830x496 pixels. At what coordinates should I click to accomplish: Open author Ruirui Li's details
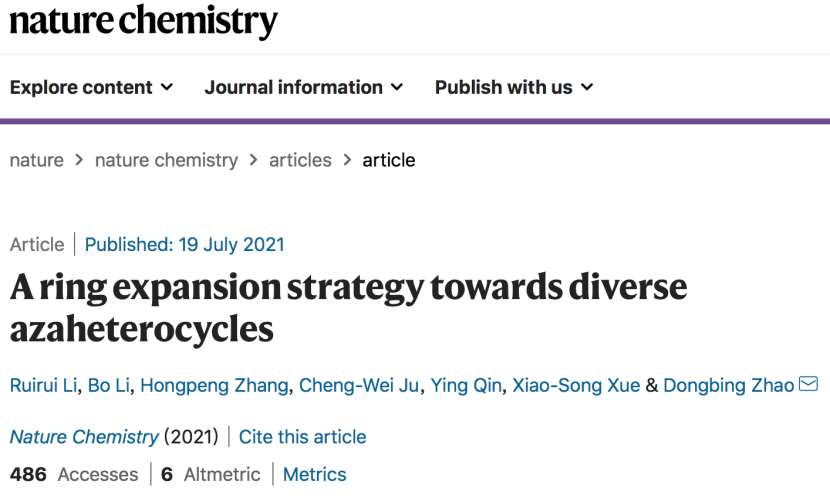[x=43, y=385]
